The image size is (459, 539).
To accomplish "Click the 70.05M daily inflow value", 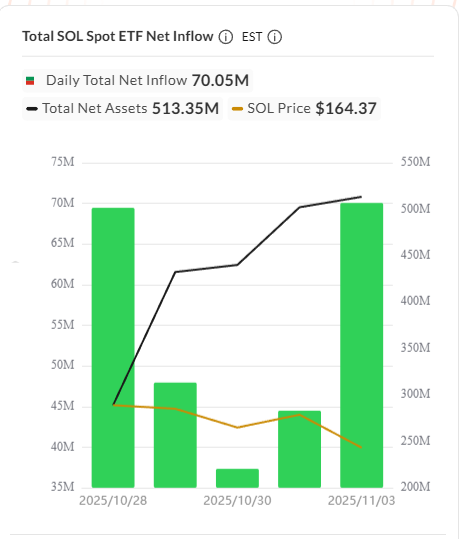I will pyautogui.click(x=220, y=80).
